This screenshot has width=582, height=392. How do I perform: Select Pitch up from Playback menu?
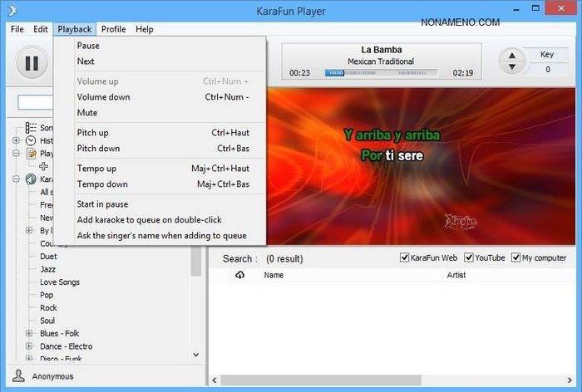point(92,132)
